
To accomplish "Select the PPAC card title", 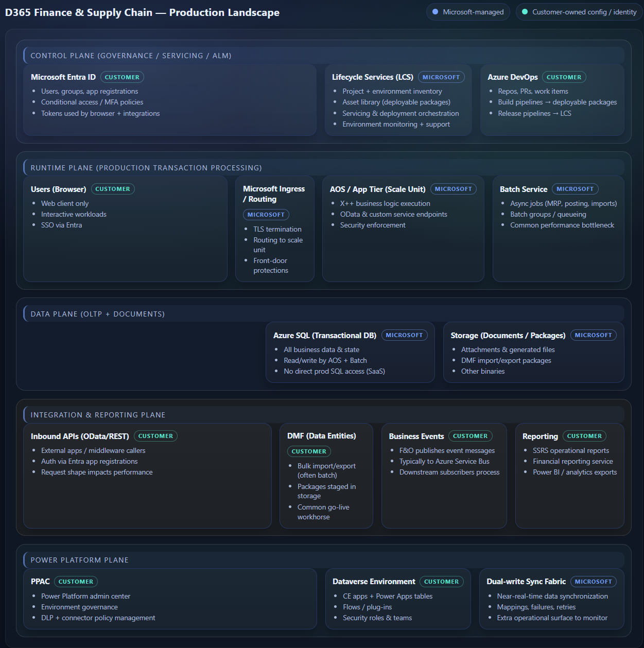I will 40,582.
